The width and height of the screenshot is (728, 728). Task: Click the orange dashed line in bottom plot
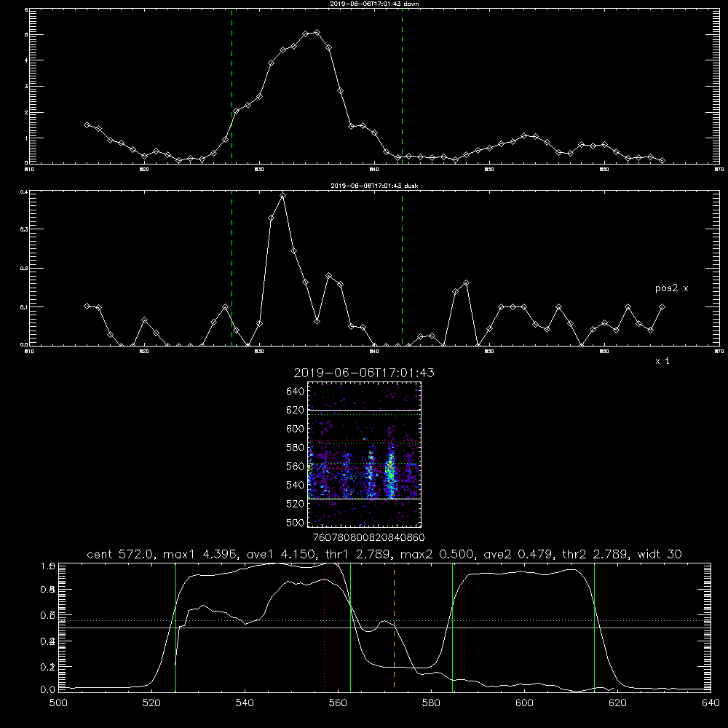click(394, 628)
